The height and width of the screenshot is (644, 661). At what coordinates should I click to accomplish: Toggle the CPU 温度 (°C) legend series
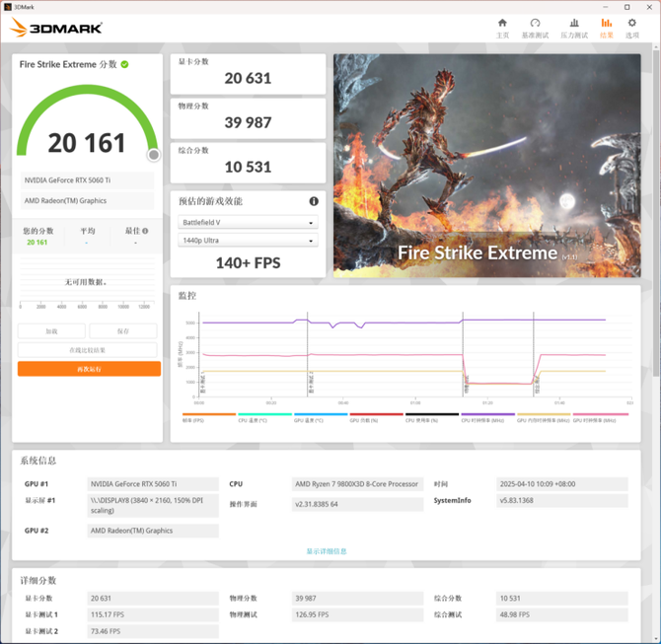264,418
